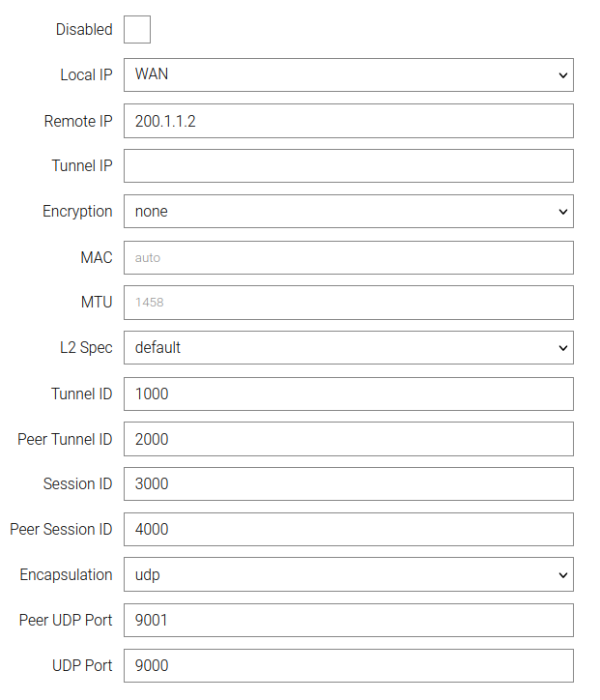The height and width of the screenshot is (700, 600).
Task: Toggle the Disabled checkbox
Action: coord(137,30)
